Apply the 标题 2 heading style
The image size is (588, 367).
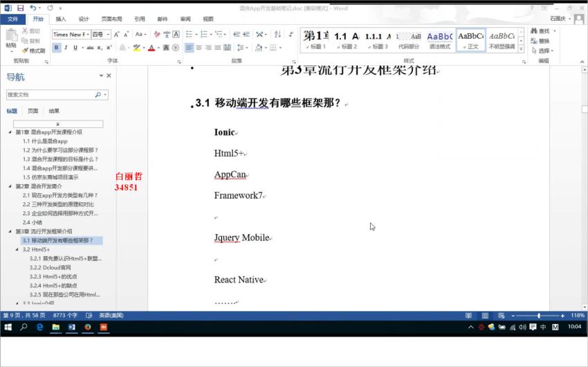[x=347, y=39]
